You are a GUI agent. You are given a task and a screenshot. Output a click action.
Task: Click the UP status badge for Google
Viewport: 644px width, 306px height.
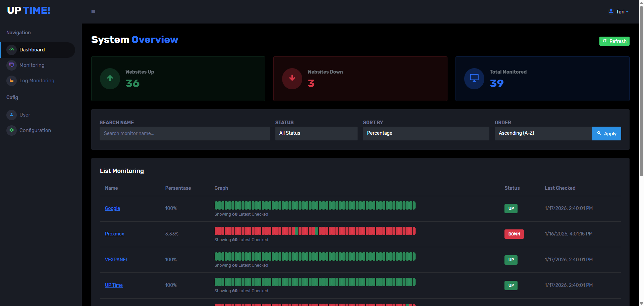point(511,208)
